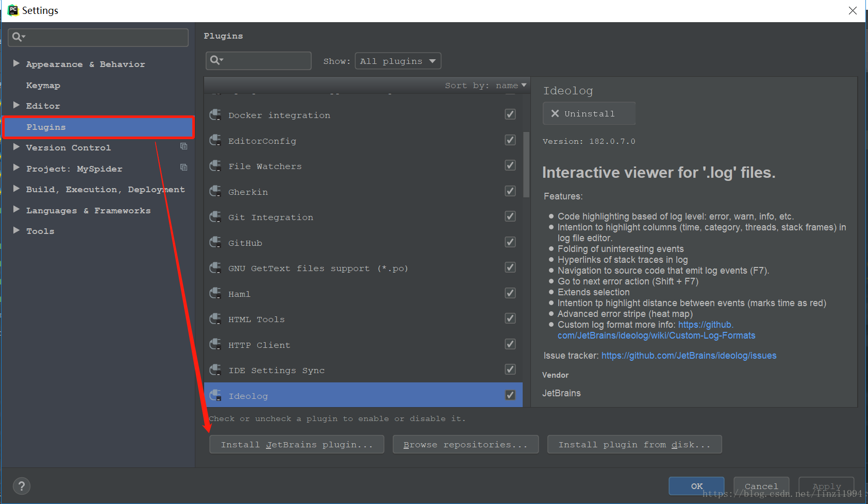
Task: Close the Settings dialog window
Action: click(x=853, y=10)
